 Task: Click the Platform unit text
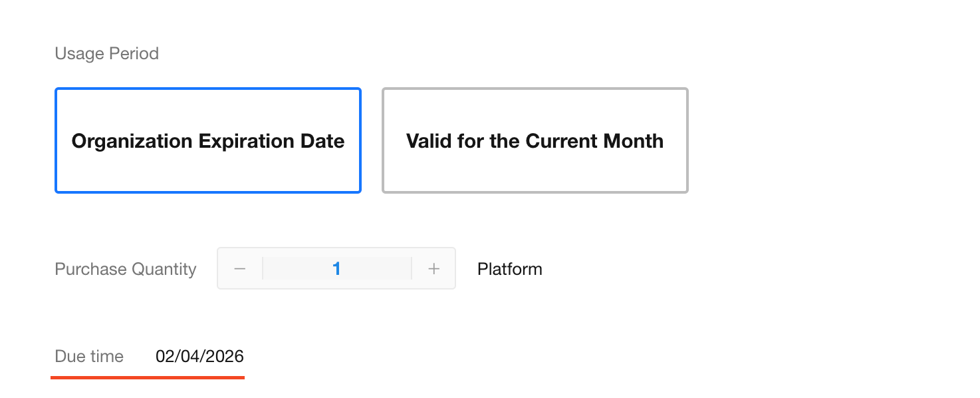pos(510,269)
